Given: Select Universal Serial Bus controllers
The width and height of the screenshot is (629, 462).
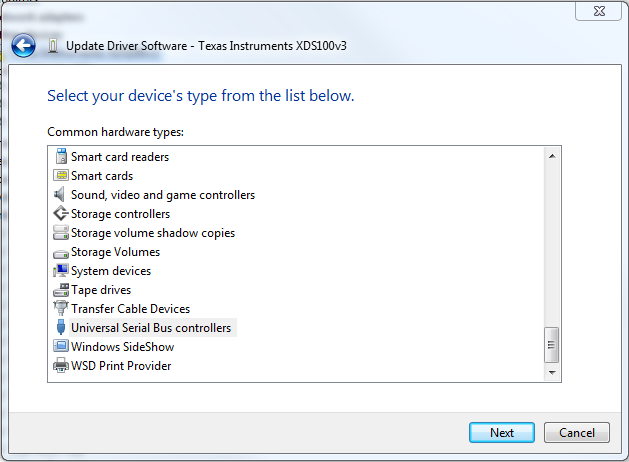Looking at the screenshot, I should pos(151,328).
